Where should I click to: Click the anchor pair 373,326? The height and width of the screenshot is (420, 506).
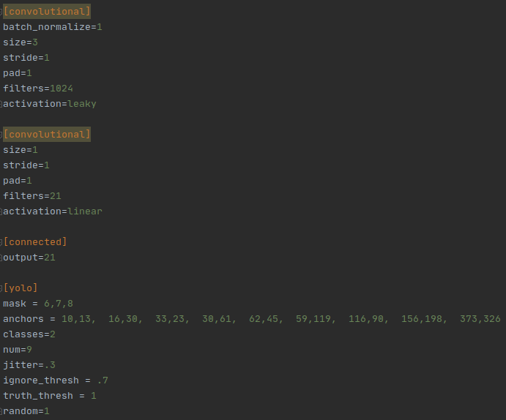[x=480, y=319]
